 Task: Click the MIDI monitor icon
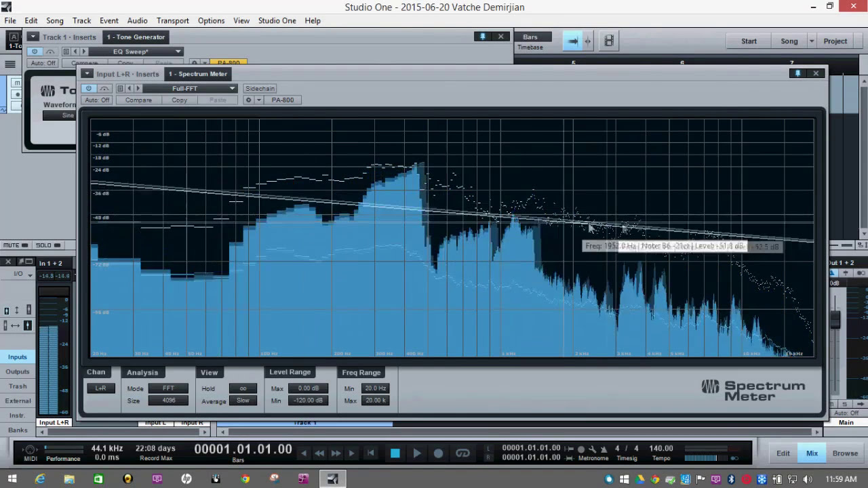30,449
